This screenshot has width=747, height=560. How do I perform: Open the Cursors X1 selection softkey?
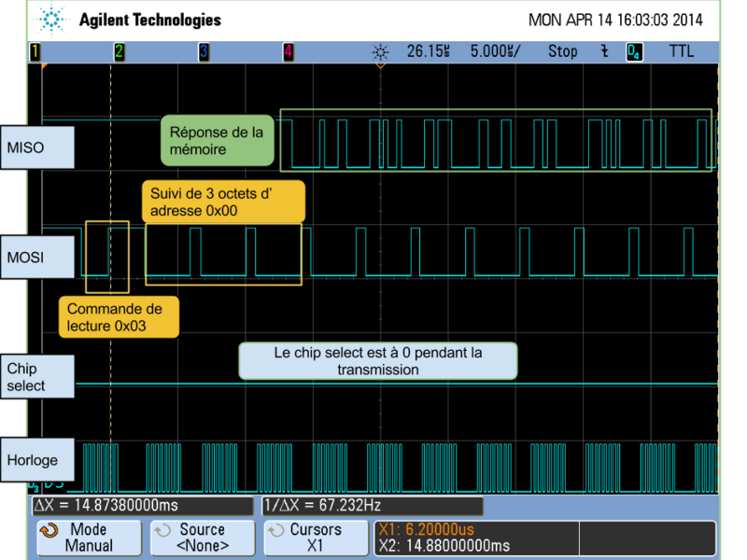[x=315, y=538]
